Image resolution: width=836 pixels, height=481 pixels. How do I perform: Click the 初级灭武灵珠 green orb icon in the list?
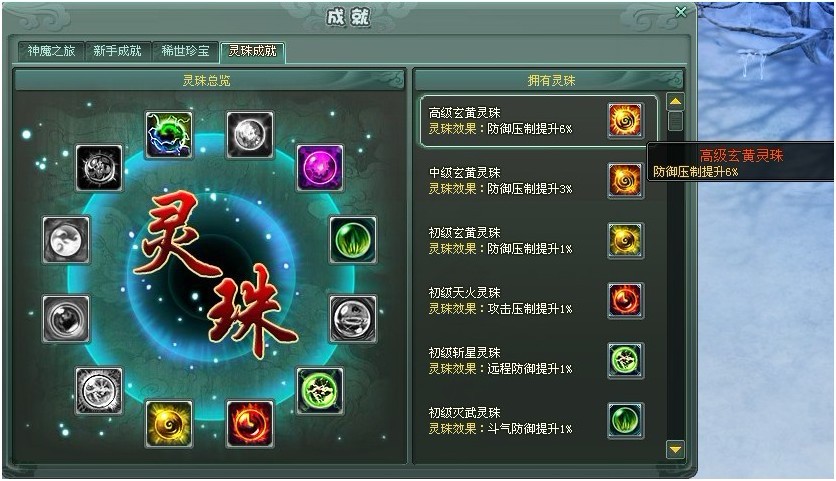coord(625,420)
